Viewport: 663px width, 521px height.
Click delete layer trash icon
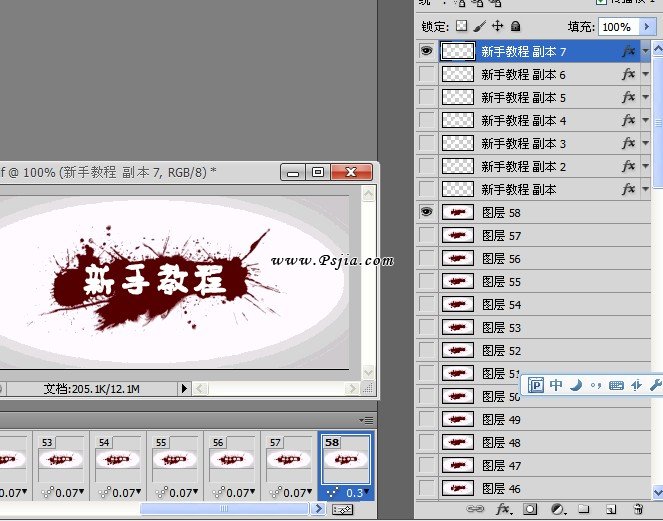pos(638,509)
